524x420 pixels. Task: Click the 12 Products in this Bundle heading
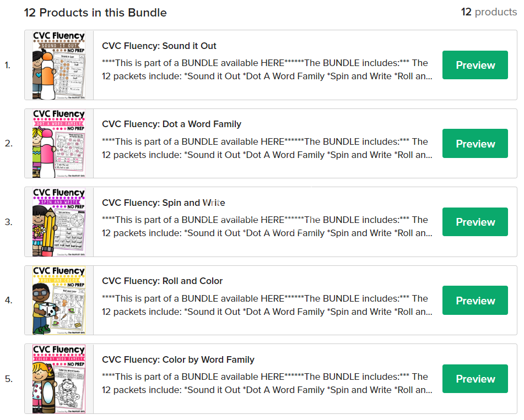[x=95, y=12]
